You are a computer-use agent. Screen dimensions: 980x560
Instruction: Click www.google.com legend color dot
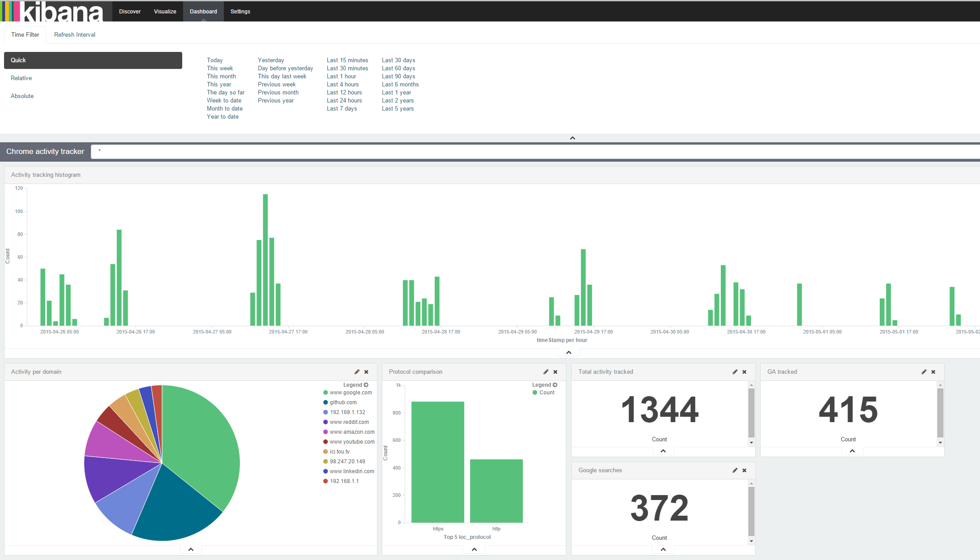tap(325, 393)
